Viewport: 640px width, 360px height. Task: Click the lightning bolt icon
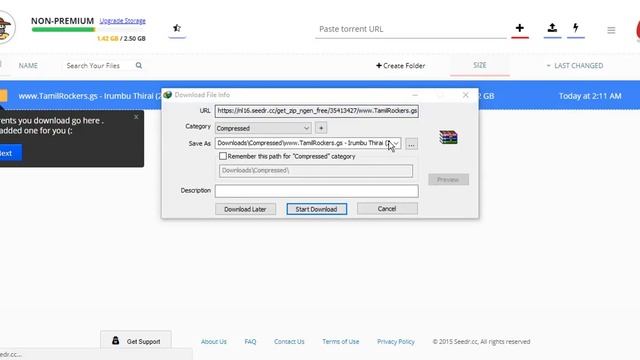point(576,28)
